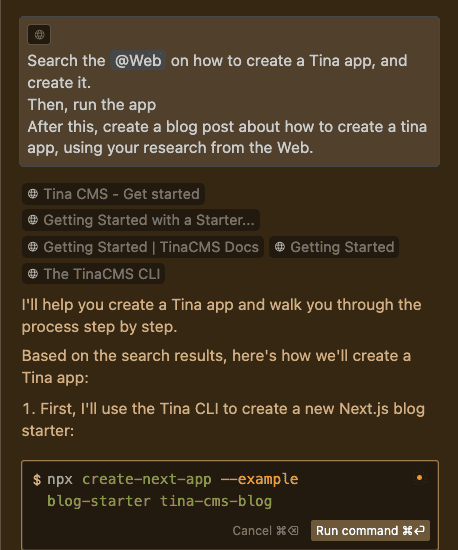Open the Getting Started | TinaCMS Docs source
458x550 pixels.
tap(143, 247)
